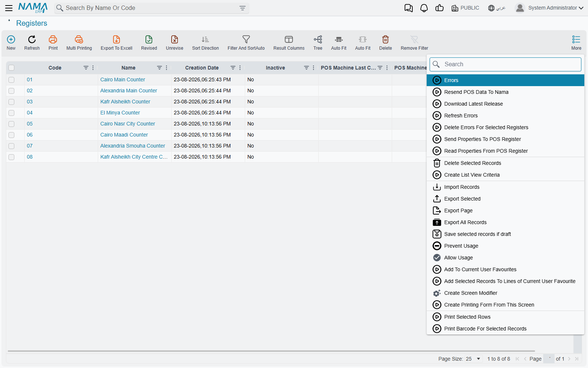
Task: Select Export All Records menu entry
Action: pos(505,222)
